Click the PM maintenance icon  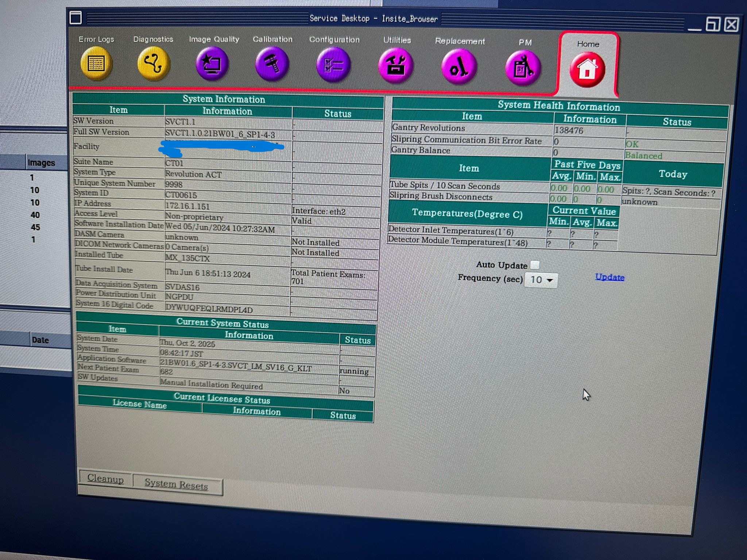click(523, 68)
